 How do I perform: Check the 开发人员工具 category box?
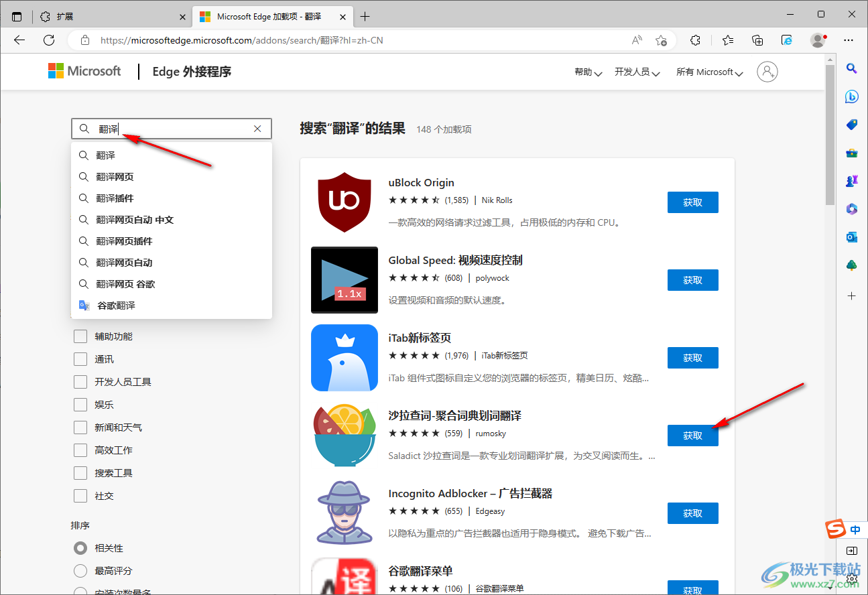(x=80, y=382)
